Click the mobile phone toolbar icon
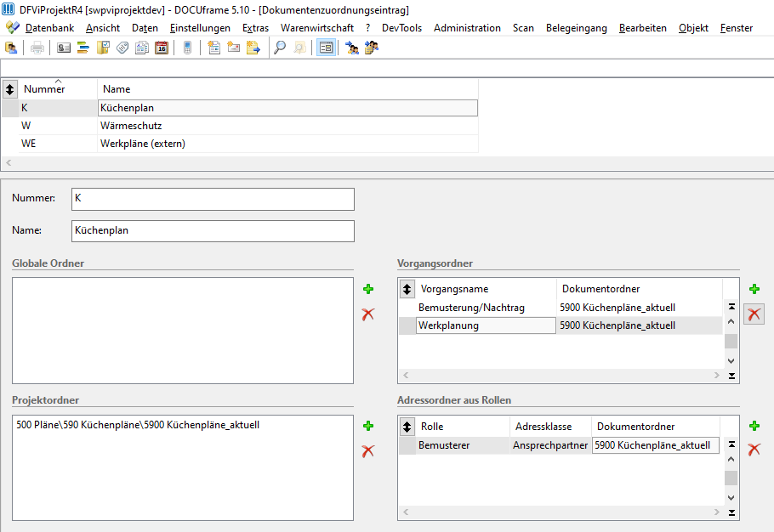Viewport: 774px width, 532px height. (187, 48)
